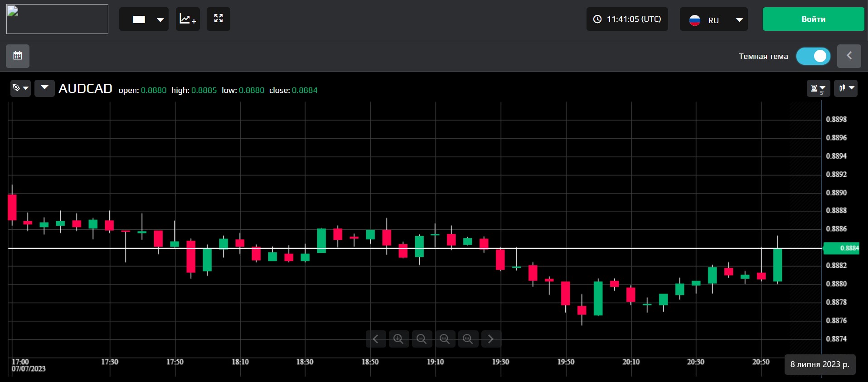868x382 pixels.
Task: Click the green Войти login button
Action: (x=814, y=19)
